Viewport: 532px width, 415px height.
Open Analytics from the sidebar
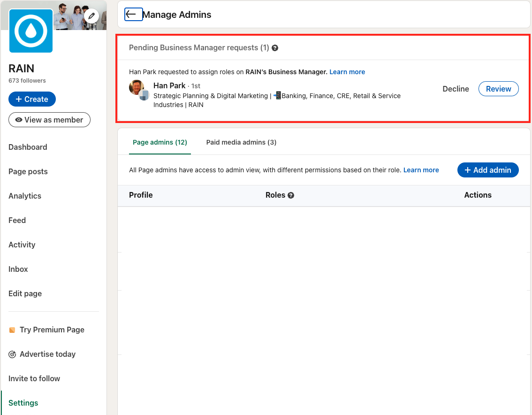coord(25,196)
